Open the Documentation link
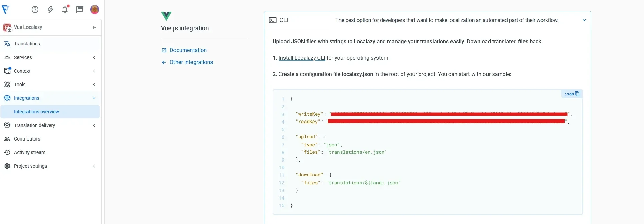The image size is (644, 224). point(188,50)
